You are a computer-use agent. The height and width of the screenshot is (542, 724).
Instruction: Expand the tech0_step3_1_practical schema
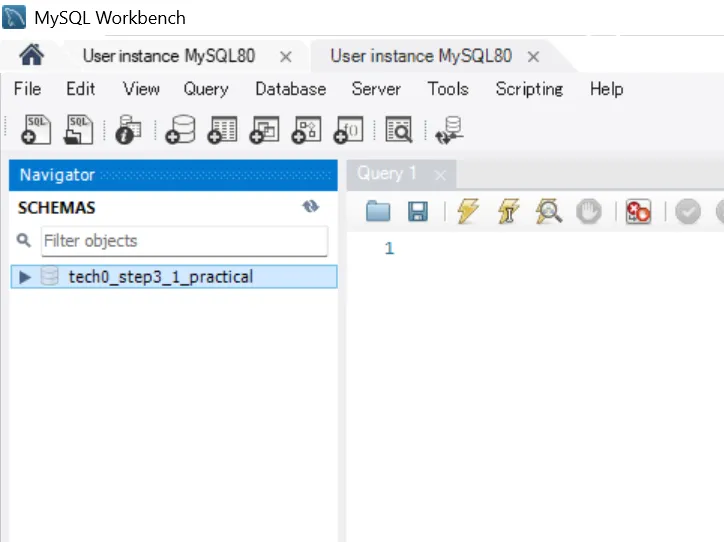(24, 277)
